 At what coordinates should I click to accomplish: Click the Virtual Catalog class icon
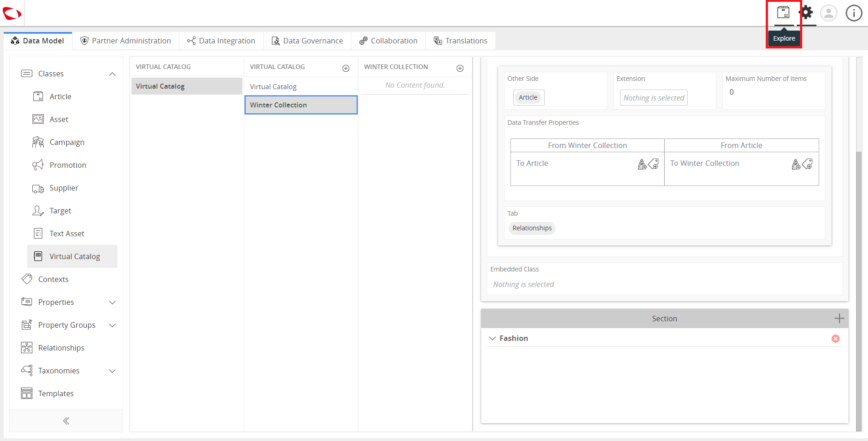(x=38, y=256)
